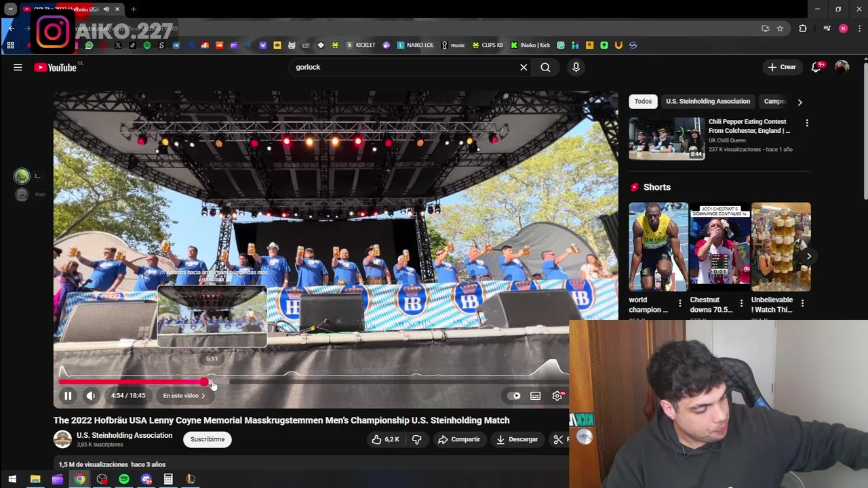Open the Chili Pepper Eating Contest title
Image resolution: width=868 pixels, height=488 pixels.
749,126
